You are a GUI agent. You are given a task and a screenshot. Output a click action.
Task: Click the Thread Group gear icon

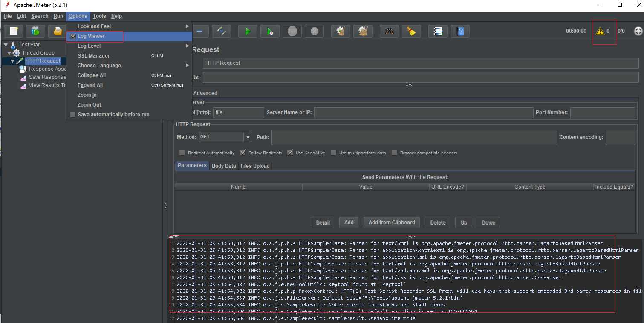point(17,53)
